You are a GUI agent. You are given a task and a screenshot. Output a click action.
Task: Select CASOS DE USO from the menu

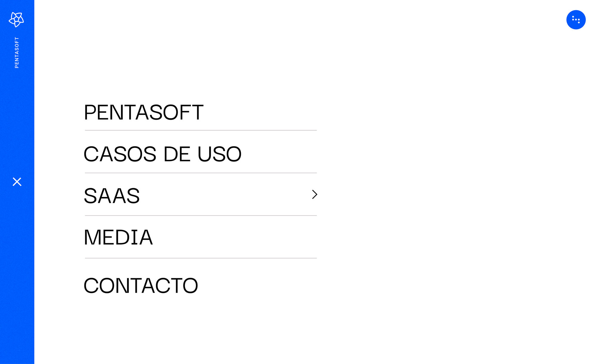[x=162, y=154]
